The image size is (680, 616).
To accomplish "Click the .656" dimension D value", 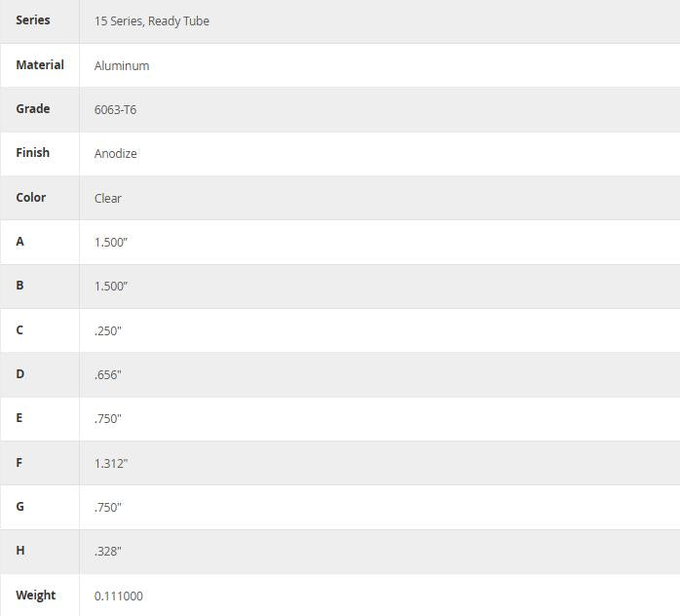I will (x=108, y=374).
